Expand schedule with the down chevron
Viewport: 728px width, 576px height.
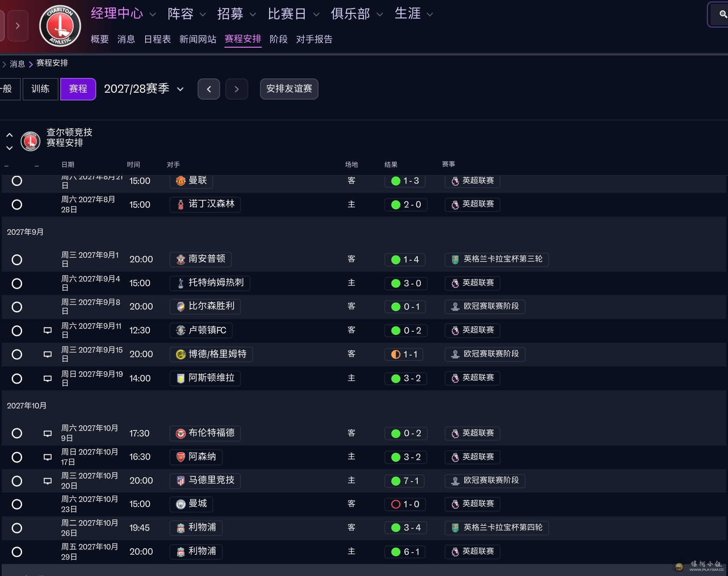coord(10,148)
